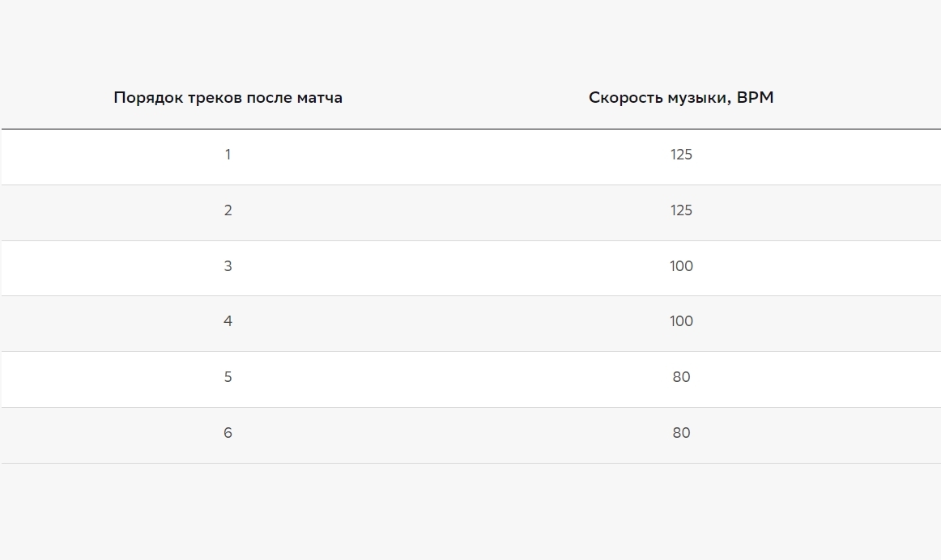The width and height of the screenshot is (941, 560).
Task: Select track order cell number 3
Action: 228,266
